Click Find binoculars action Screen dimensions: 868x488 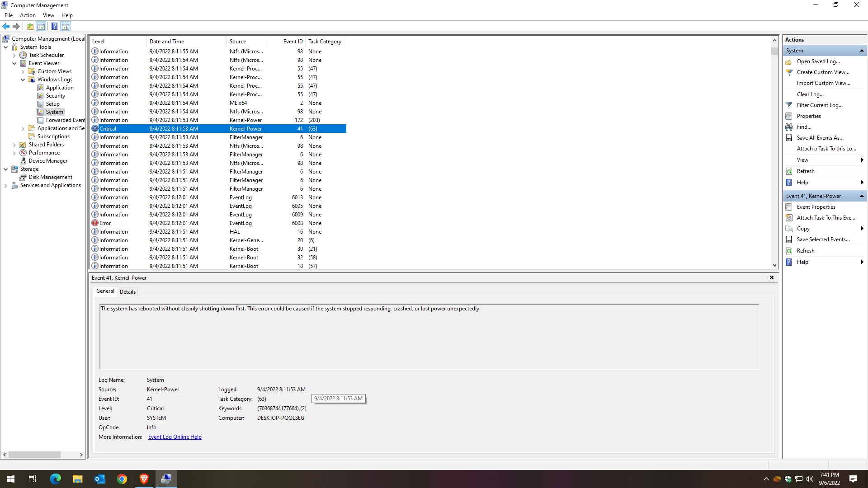tap(804, 127)
